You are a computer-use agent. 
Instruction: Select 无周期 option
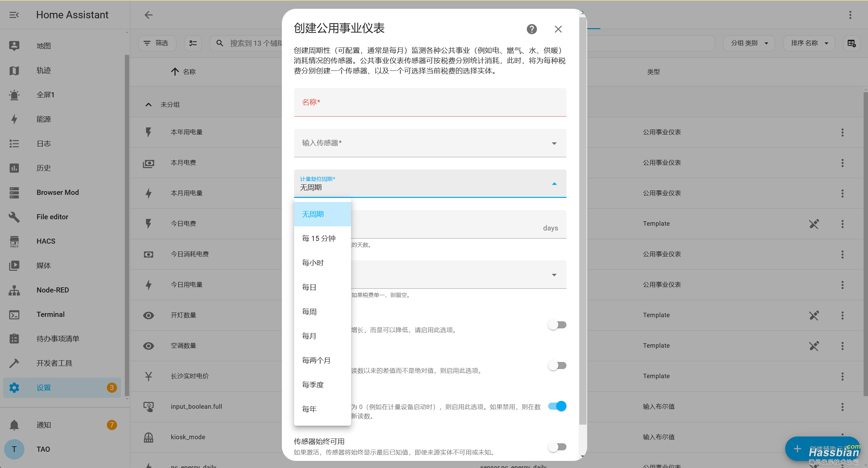point(322,214)
